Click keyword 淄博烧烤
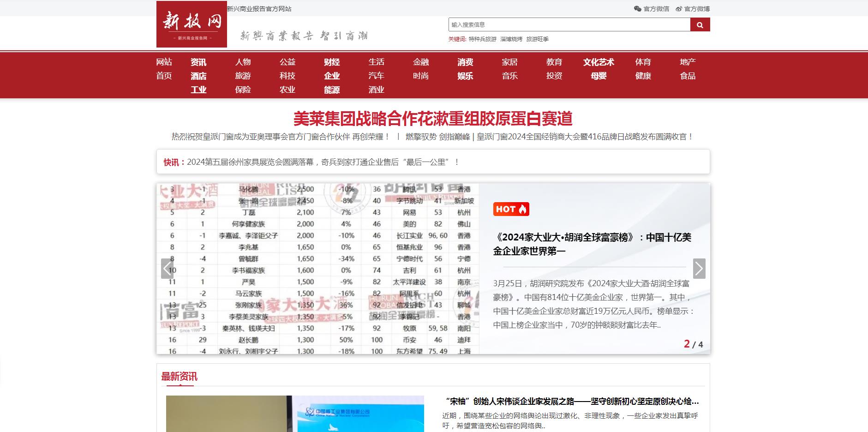This screenshot has height=432, width=868. (x=511, y=39)
